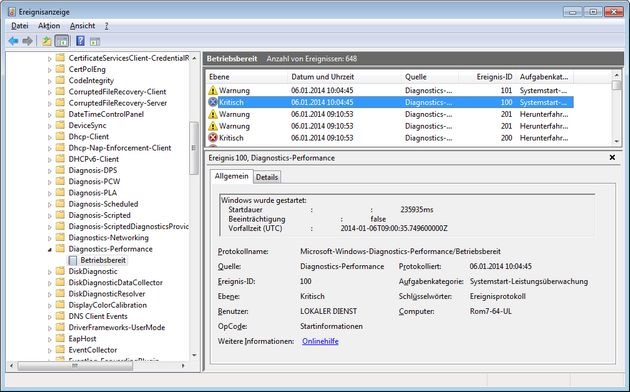Click the Startdauer value 235935ms
630x392 pixels.
point(417,210)
